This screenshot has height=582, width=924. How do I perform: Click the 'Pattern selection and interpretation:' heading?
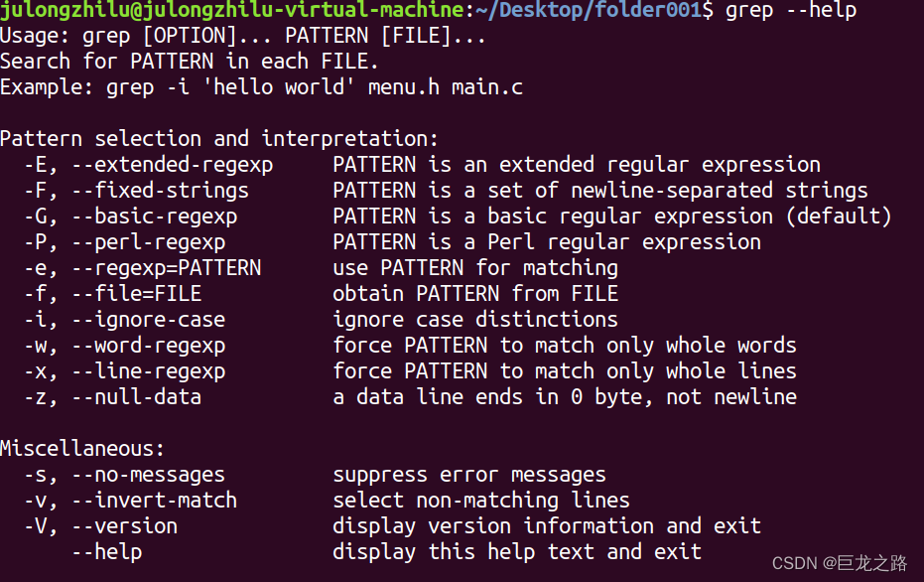[x=218, y=139]
